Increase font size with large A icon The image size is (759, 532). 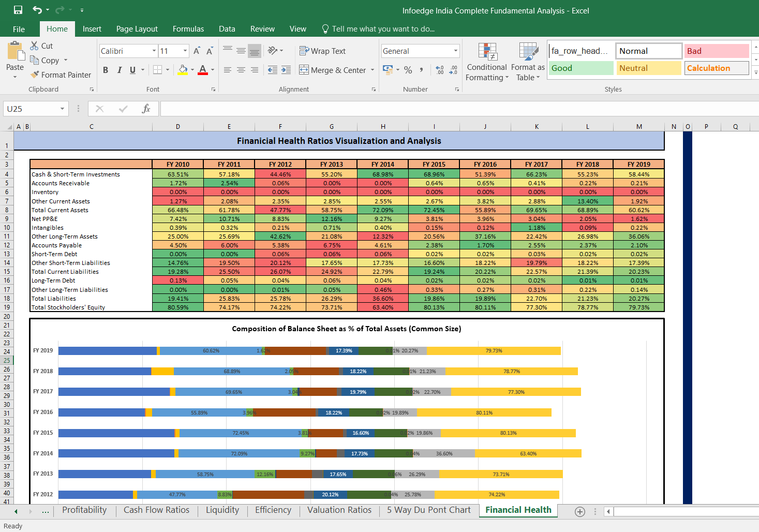point(197,51)
